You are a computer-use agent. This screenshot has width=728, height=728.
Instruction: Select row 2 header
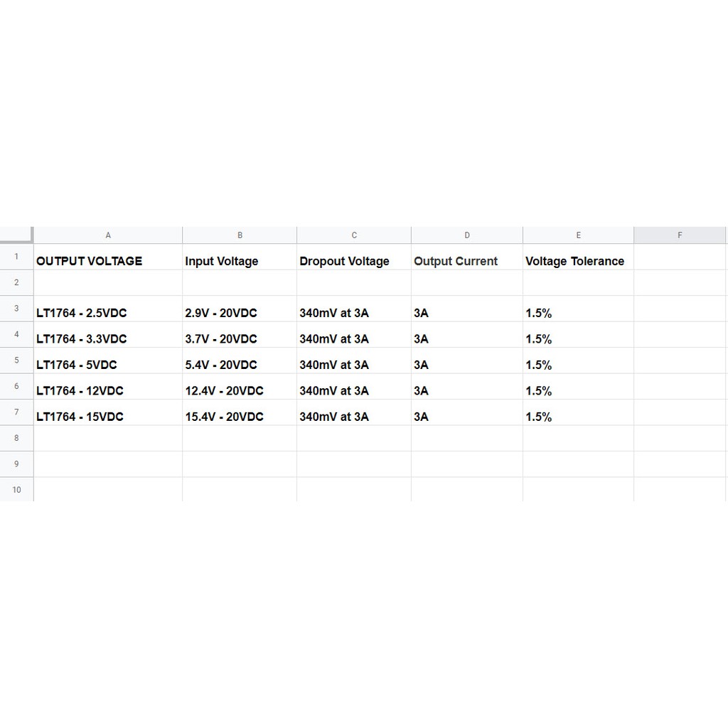tap(16, 283)
